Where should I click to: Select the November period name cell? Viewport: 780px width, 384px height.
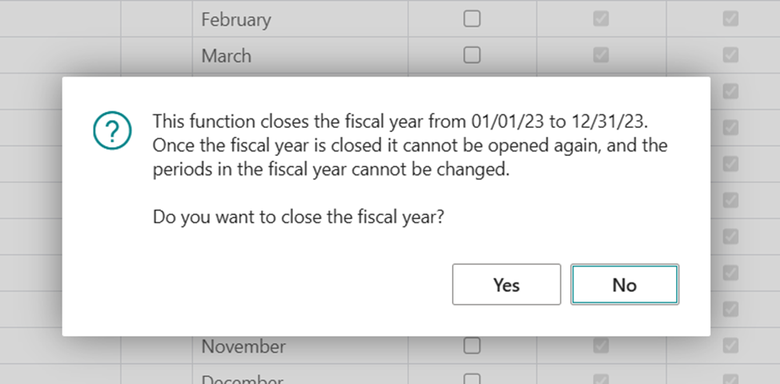coord(300,346)
